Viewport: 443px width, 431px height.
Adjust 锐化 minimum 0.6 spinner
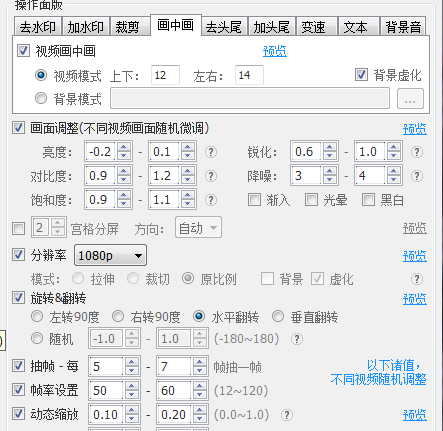tap(330, 152)
